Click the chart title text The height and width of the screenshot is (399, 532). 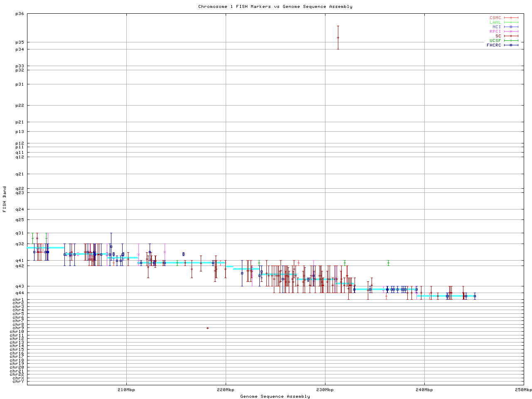tap(275, 7)
